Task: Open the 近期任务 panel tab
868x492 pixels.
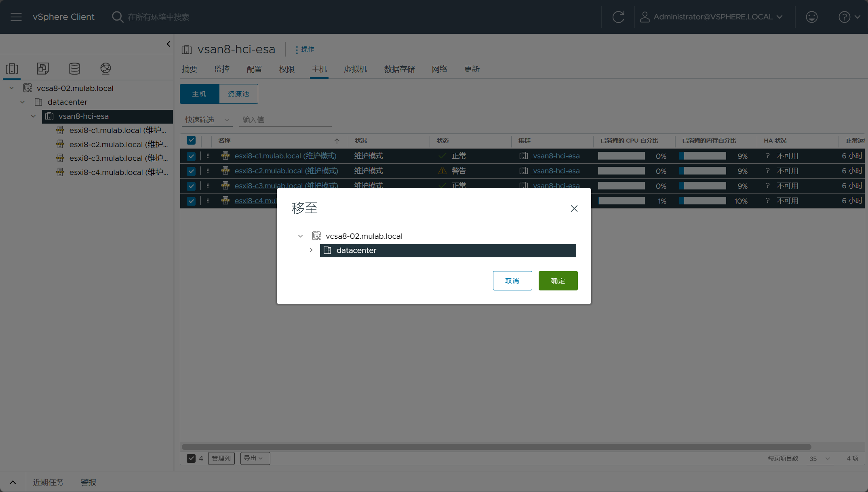Action: pos(48,482)
